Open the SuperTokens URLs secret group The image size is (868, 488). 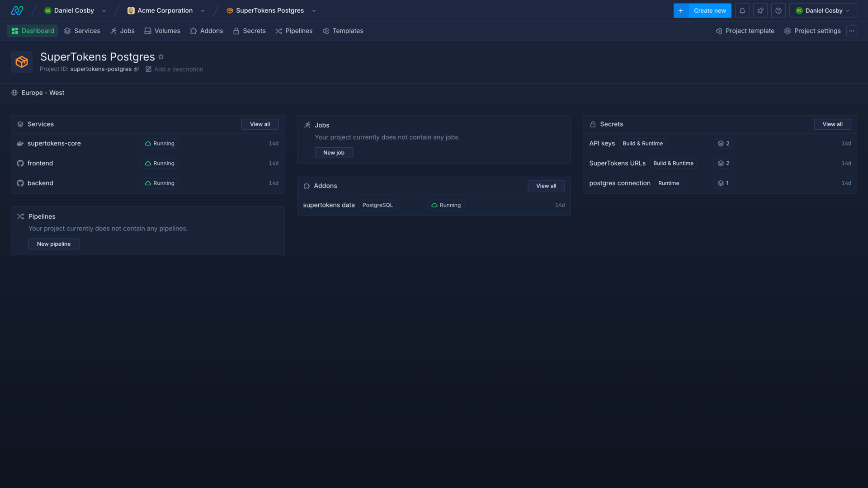720,164
